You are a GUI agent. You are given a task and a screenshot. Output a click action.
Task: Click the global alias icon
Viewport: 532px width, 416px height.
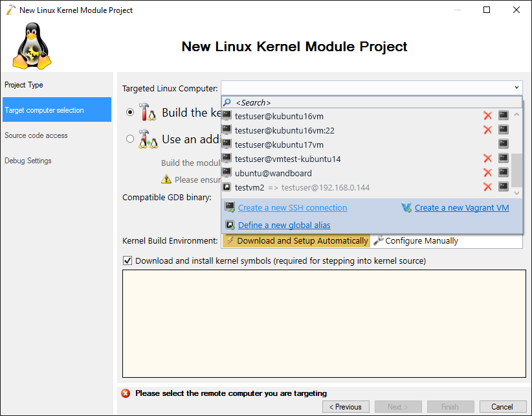tap(230, 225)
